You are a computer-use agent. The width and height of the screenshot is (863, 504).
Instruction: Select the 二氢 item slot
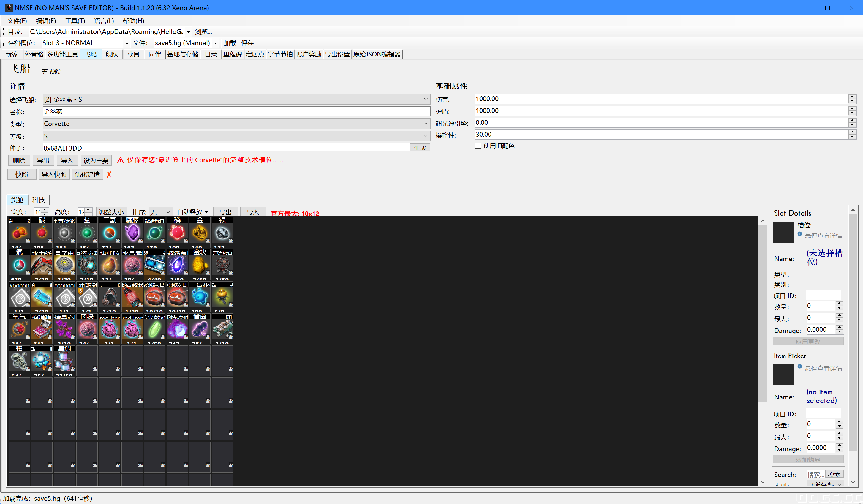click(x=109, y=233)
